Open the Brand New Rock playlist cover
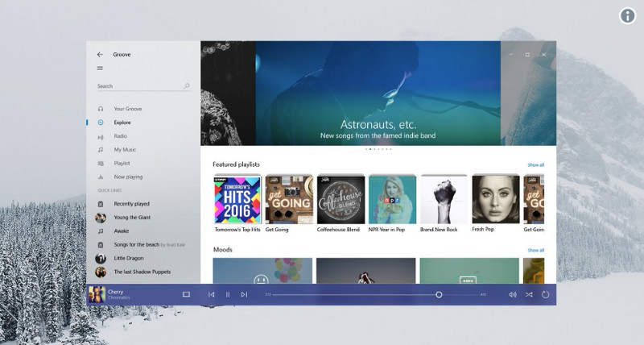This screenshot has height=345, width=644. pos(444,199)
